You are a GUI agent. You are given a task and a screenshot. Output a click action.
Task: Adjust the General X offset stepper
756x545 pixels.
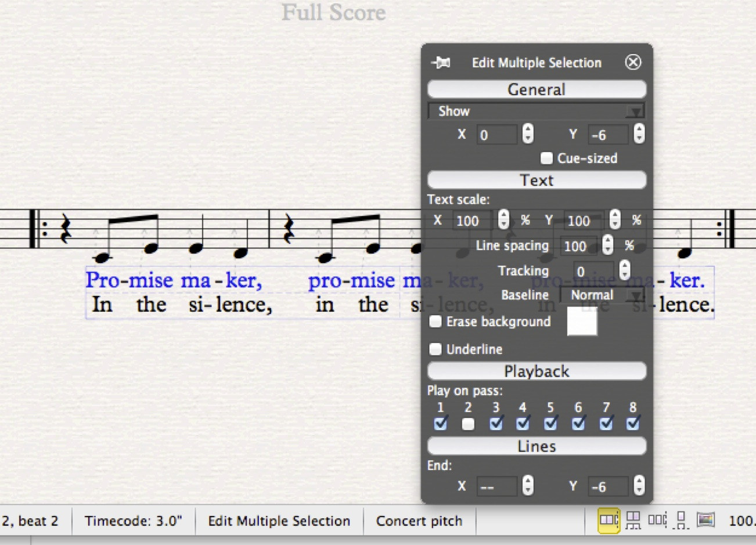click(x=527, y=134)
